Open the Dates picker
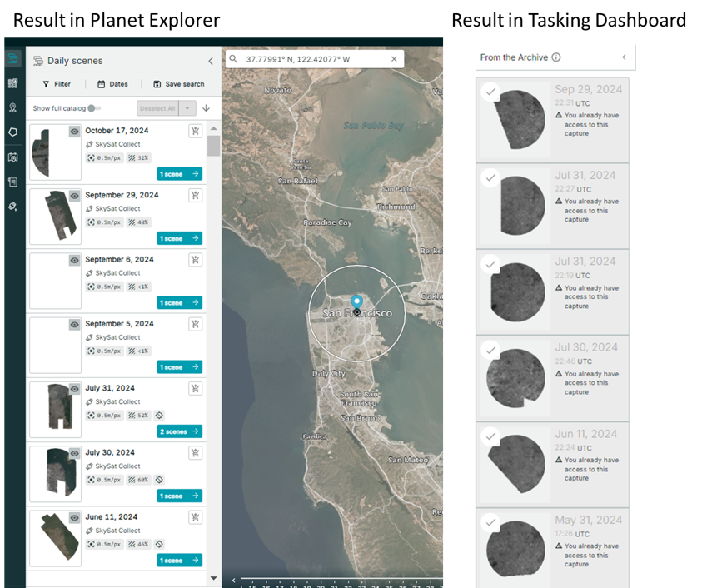 [113, 84]
